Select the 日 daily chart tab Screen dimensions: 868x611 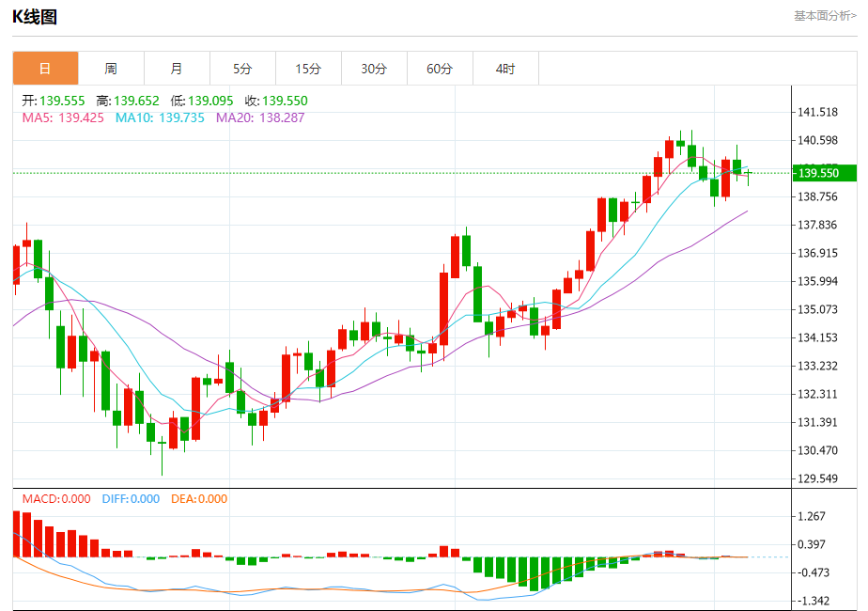click(x=45, y=69)
